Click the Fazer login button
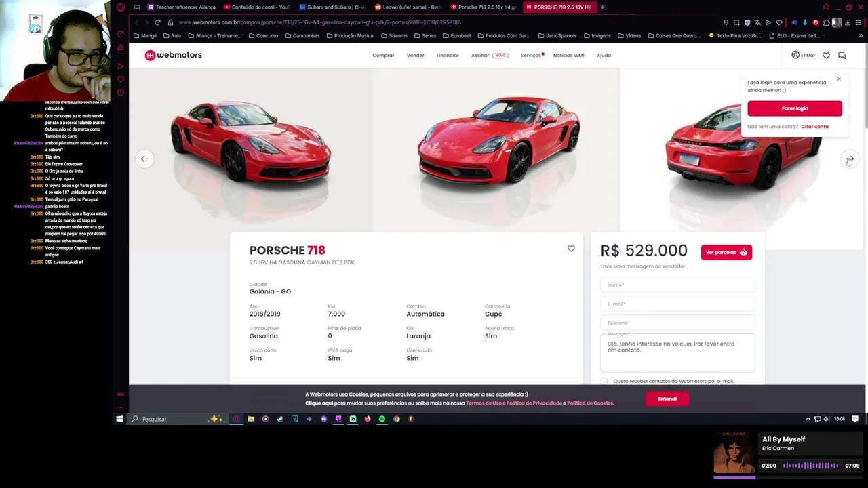Viewport: 868px width, 488px height. pyautogui.click(x=795, y=108)
